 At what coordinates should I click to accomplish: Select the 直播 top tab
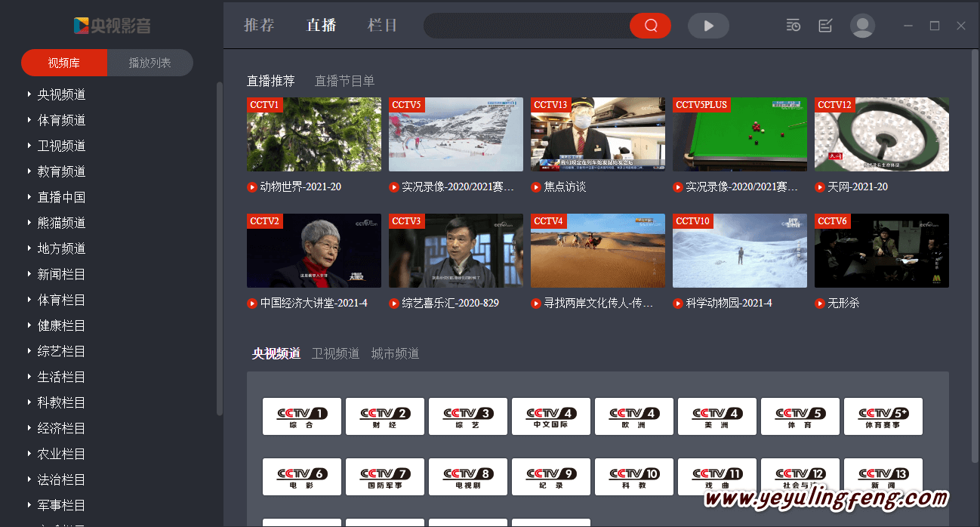pos(321,25)
